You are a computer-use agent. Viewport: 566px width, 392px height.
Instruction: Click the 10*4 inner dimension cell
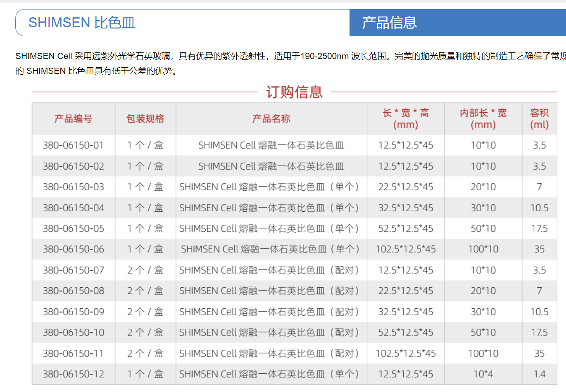(x=483, y=374)
